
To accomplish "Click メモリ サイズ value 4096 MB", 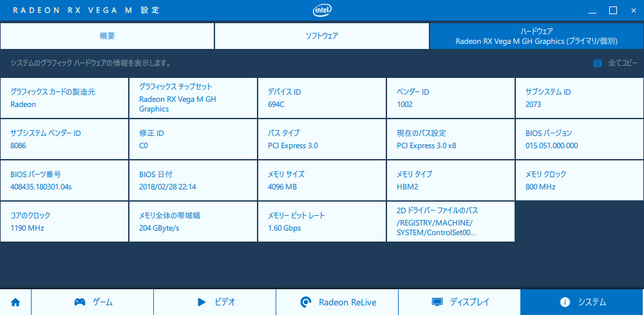I will coord(282,187).
